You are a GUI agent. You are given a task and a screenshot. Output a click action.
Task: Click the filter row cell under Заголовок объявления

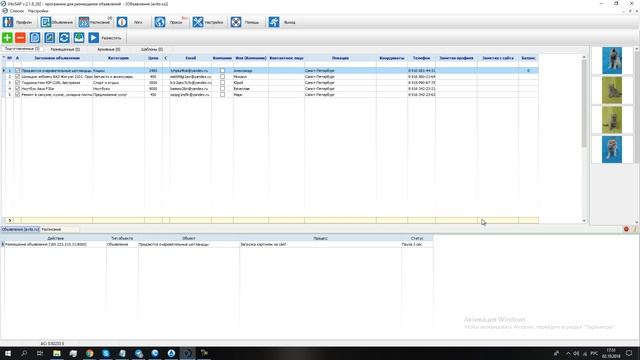[57, 64]
